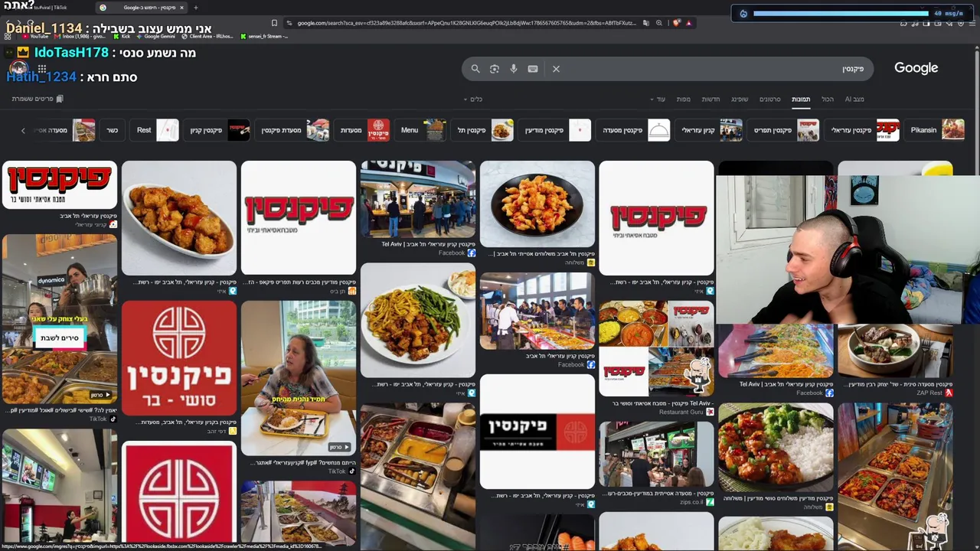Select the פיקנסין קניון suggestion chip
Screen dimensions: 980x551
tap(218, 130)
